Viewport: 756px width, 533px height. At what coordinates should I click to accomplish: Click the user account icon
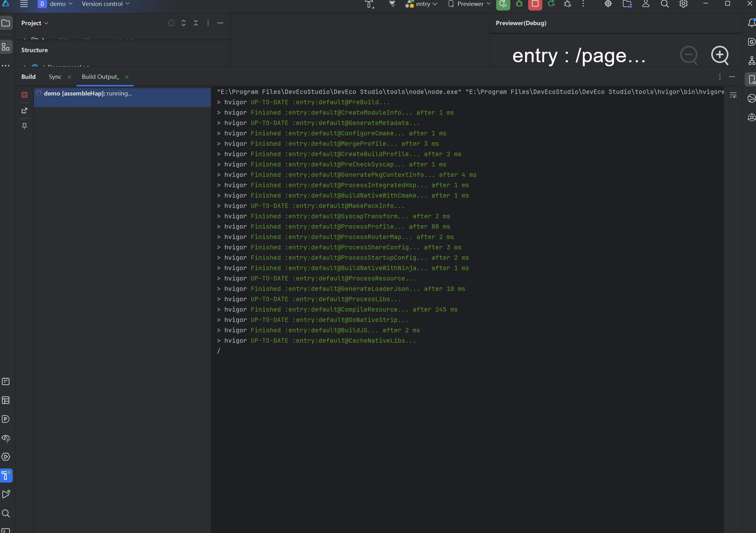646,4
